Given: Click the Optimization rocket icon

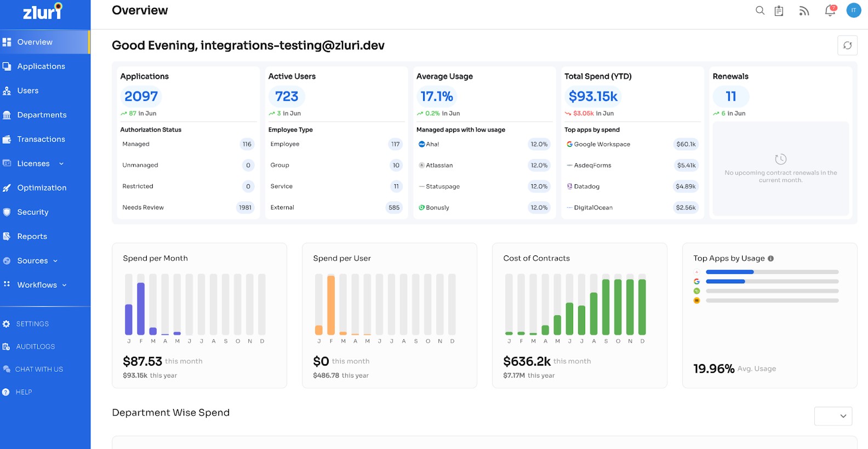Looking at the screenshot, I should coord(7,188).
